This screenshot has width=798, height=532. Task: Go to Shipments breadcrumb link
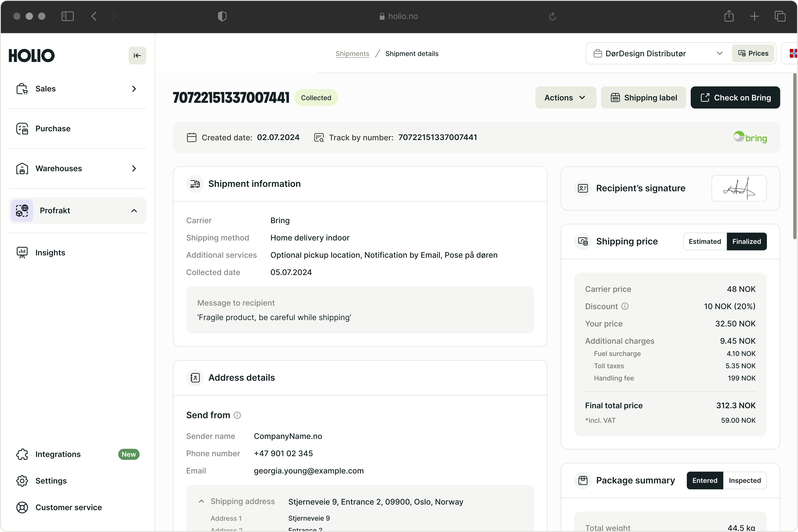pyautogui.click(x=352, y=54)
